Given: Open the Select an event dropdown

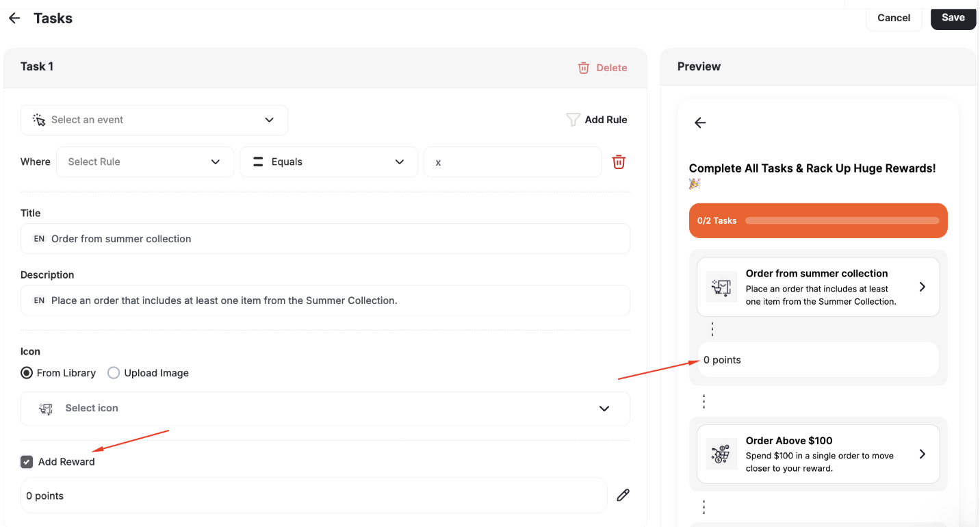Looking at the screenshot, I should 154,120.
